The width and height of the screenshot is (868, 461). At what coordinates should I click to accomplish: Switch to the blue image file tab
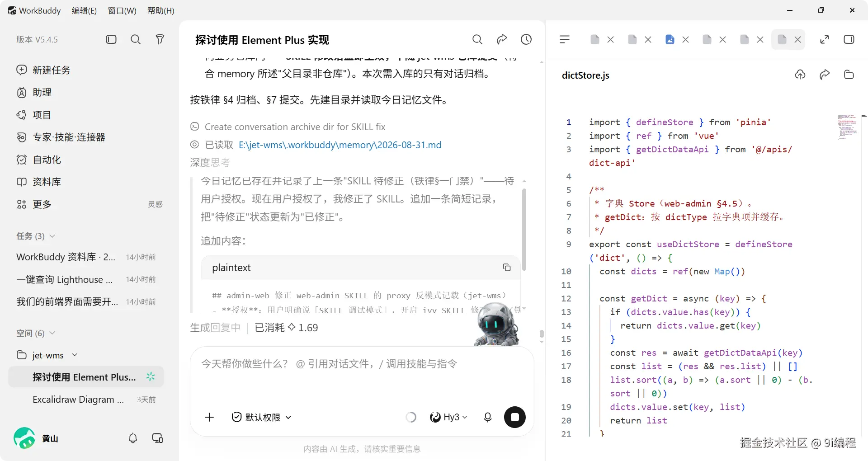pyautogui.click(x=670, y=40)
